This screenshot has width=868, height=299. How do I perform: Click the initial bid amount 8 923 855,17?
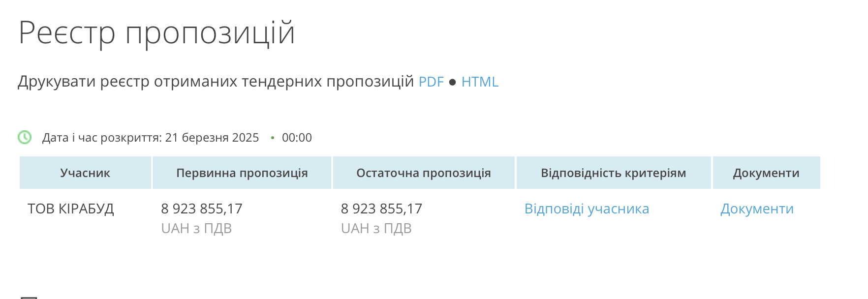point(202,209)
